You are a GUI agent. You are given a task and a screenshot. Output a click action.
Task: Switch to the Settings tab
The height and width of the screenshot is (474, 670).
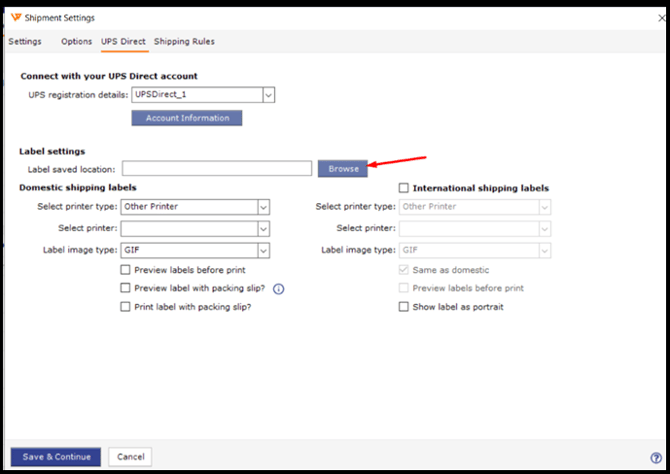[x=25, y=41]
